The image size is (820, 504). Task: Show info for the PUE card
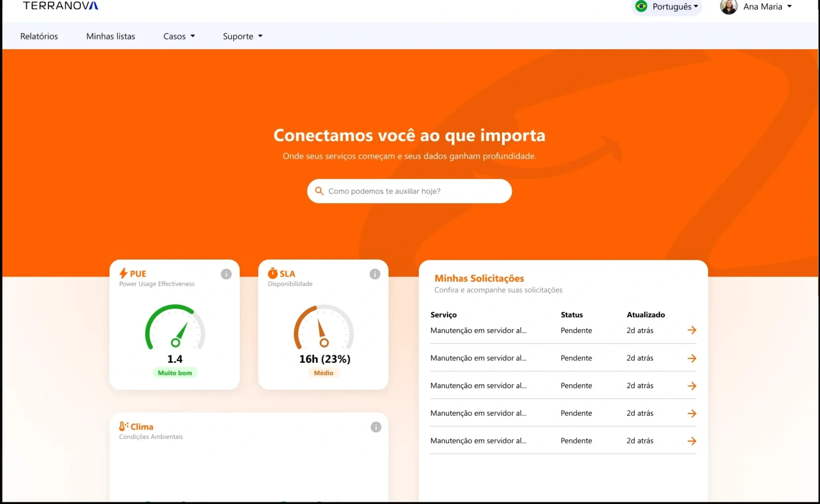coord(226,274)
